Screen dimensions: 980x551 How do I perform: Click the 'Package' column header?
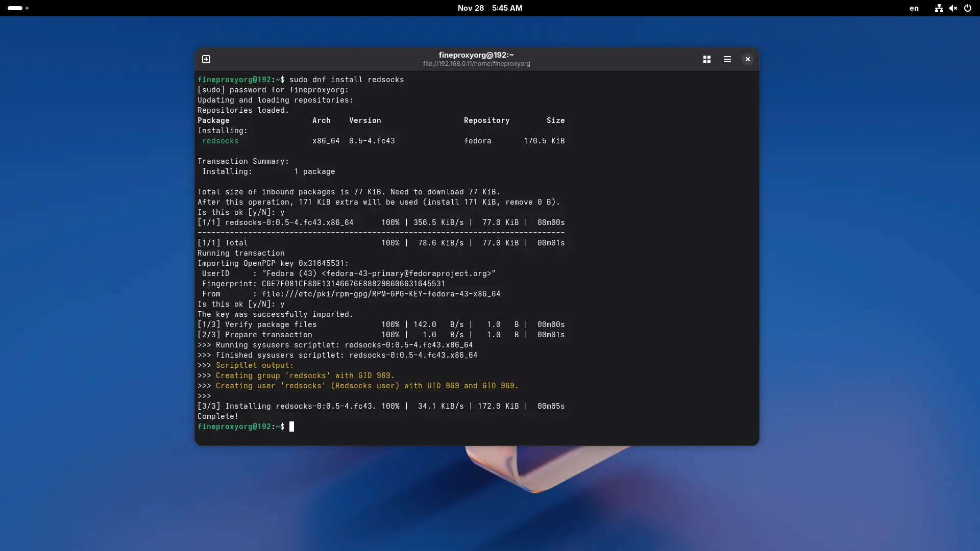click(213, 120)
